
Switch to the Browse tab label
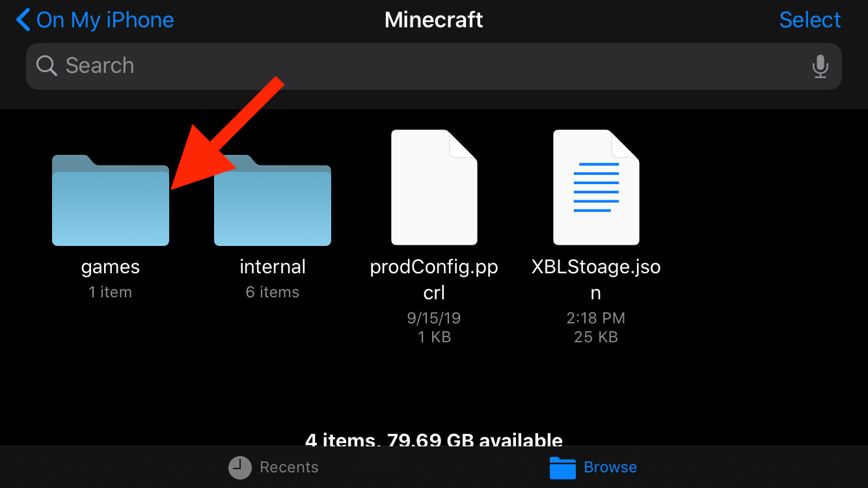click(x=610, y=467)
